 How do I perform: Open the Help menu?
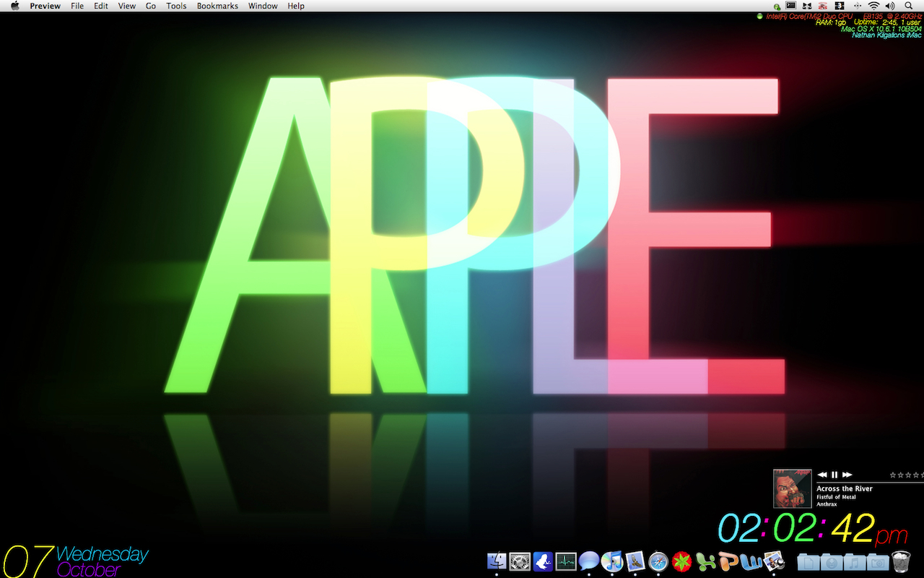pyautogui.click(x=296, y=6)
